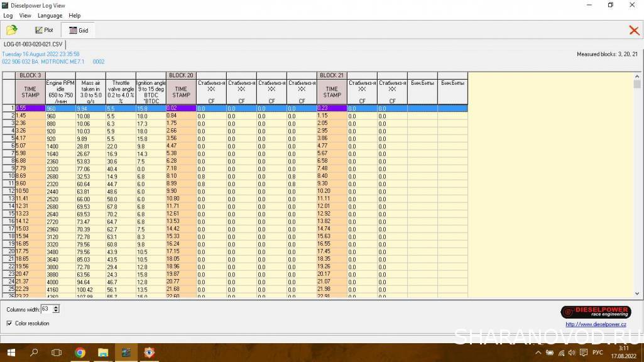This screenshot has width=644, height=362.
Task: Open Task View on the taskbar
Action: click(57, 353)
